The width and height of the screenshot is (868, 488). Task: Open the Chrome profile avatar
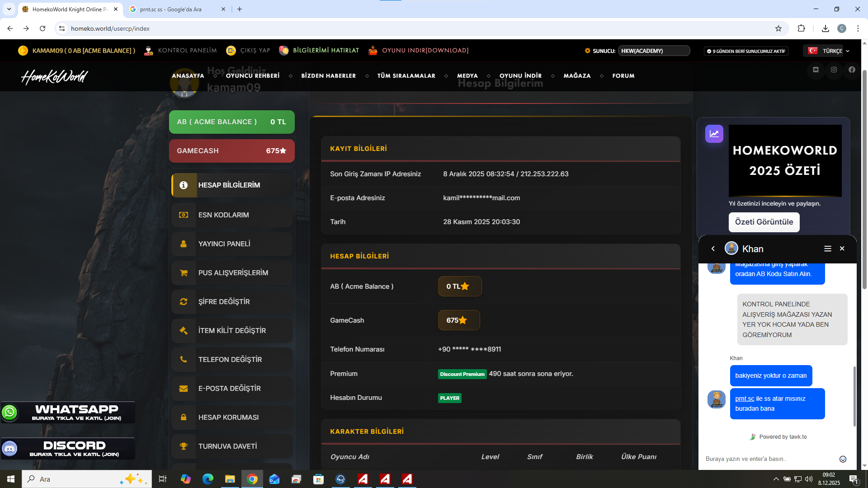pos(842,28)
